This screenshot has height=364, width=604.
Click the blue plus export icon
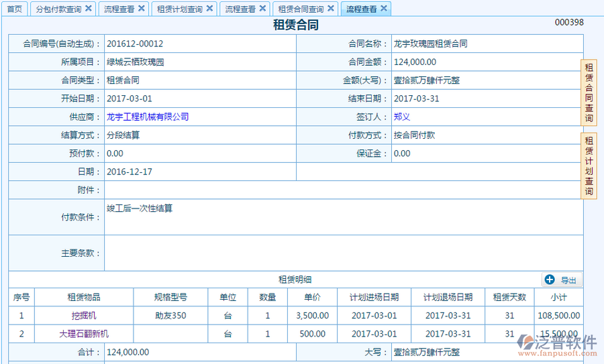pos(550,280)
